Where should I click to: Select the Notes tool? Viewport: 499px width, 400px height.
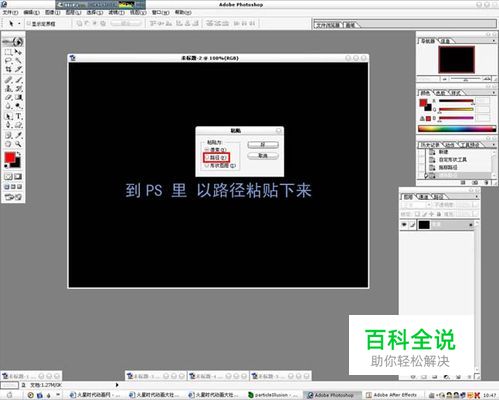[8, 135]
